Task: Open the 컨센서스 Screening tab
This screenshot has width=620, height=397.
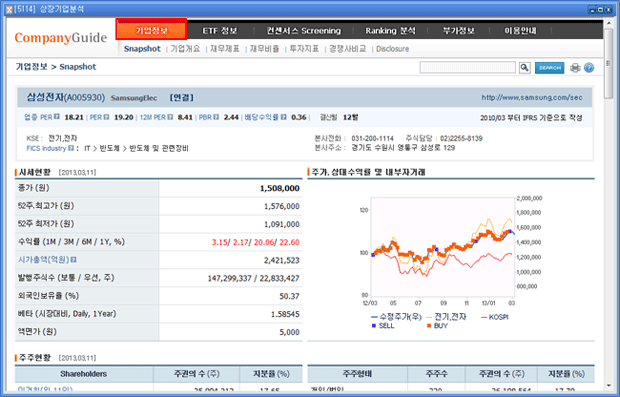Action: tap(303, 30)
